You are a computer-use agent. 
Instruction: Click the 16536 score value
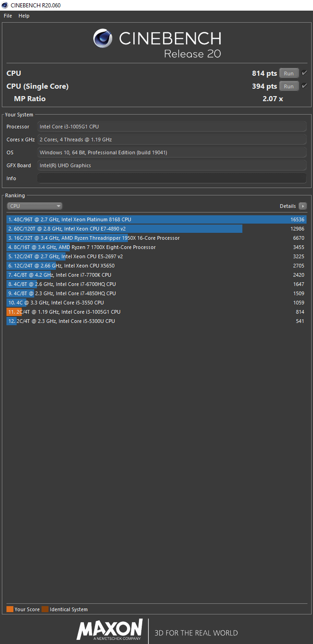[x=297, y=219]
